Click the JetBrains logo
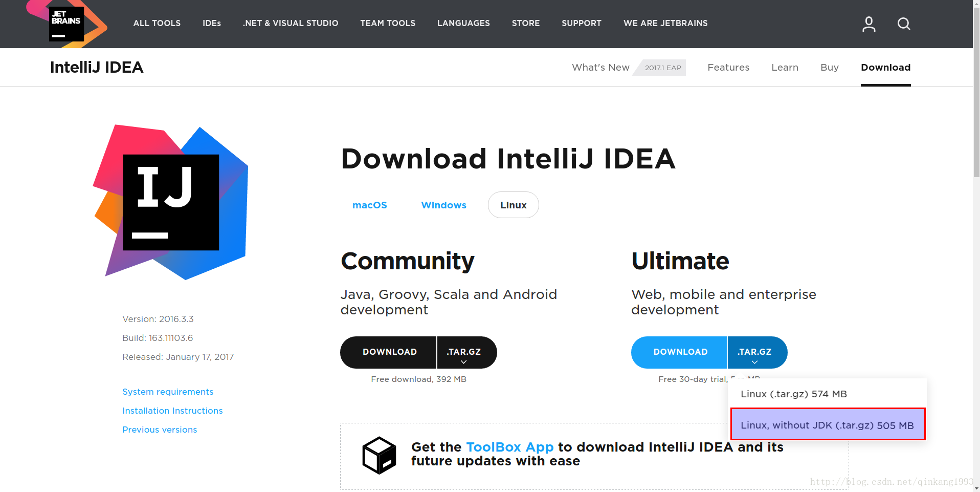This screenshot has width=980, height=492. 66,24
